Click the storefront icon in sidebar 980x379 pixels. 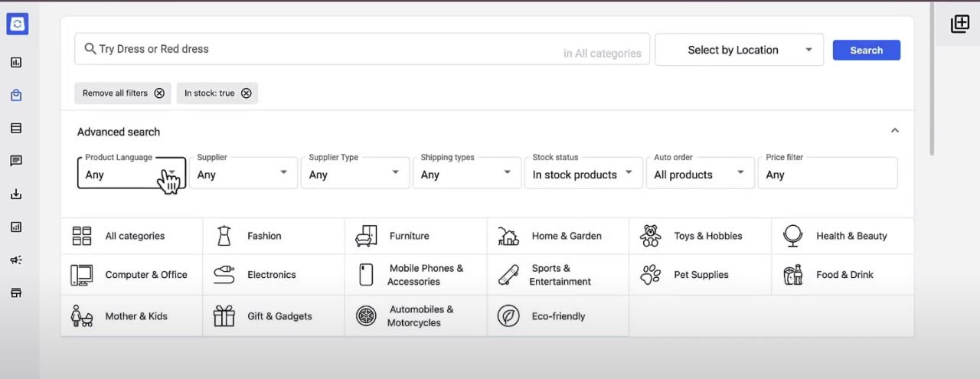[16, 292]
